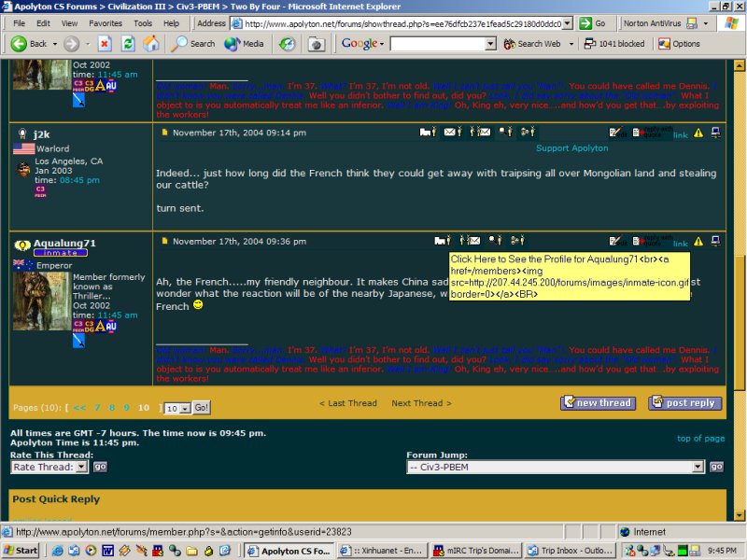
Task: Click the Google toolbar search field
Action: click(442, 44)
